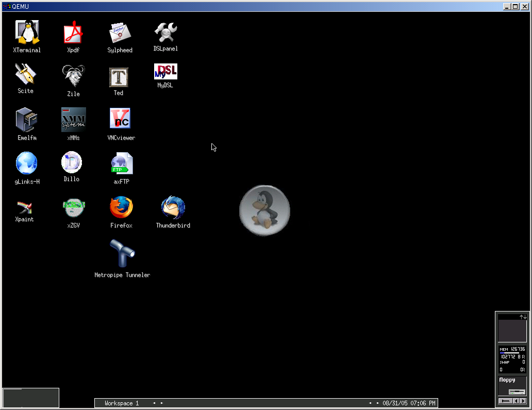Maximize the QEMU window
This screenshot has height=410, width=532.
pos(516,7)
